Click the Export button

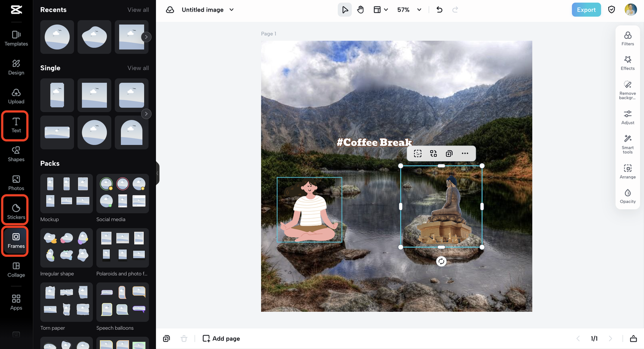[x=586, y=10]
